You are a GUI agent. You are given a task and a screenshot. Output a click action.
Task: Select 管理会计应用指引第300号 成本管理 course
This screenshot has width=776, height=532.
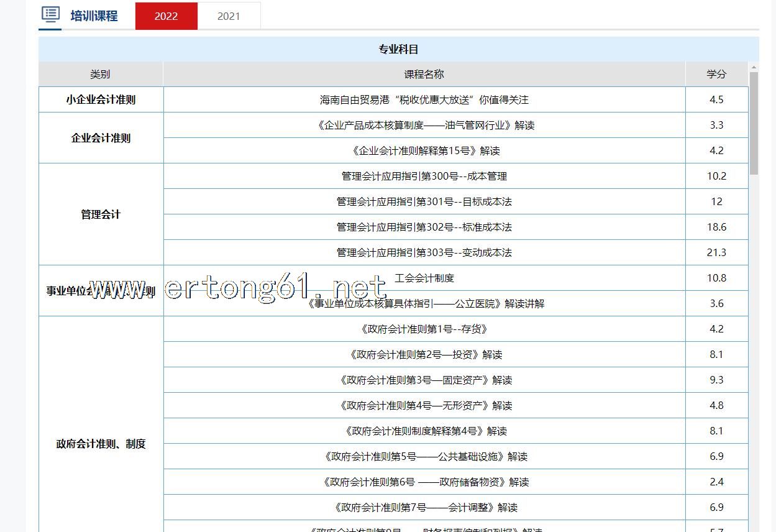click(424, 176)
